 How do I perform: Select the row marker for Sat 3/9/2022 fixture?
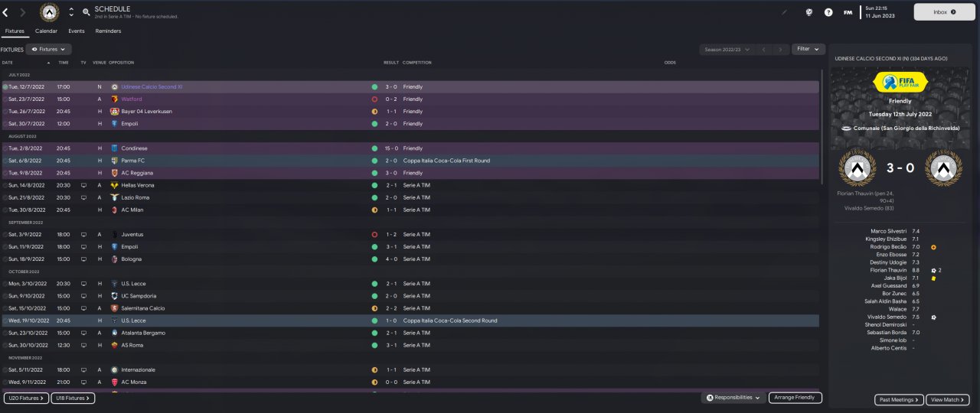(5, 235)
